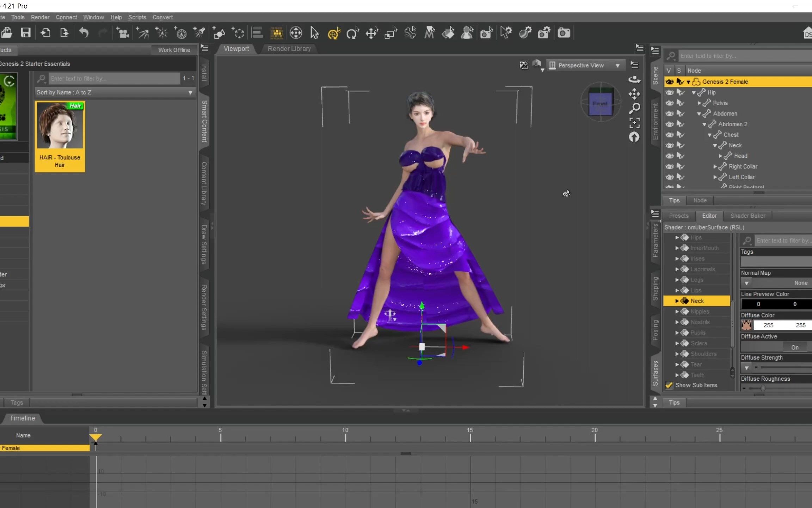Click the Undo arrow icon
The image size is (812, 508).
(x=84, y=33)
